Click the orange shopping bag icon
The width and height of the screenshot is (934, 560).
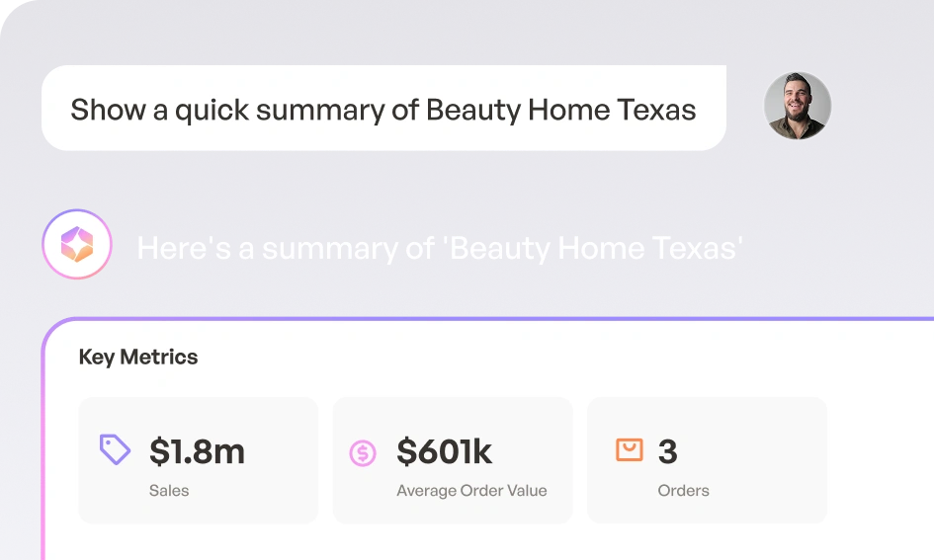pyautogui.click(x=629, y=450)
